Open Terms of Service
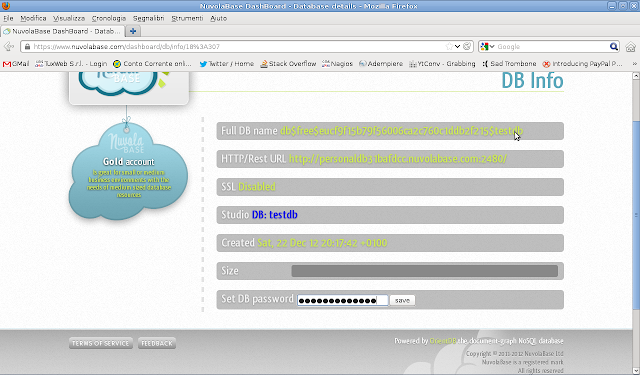Image resolution: width=640 pixels, height=375 pixels. tap(101, 343)
